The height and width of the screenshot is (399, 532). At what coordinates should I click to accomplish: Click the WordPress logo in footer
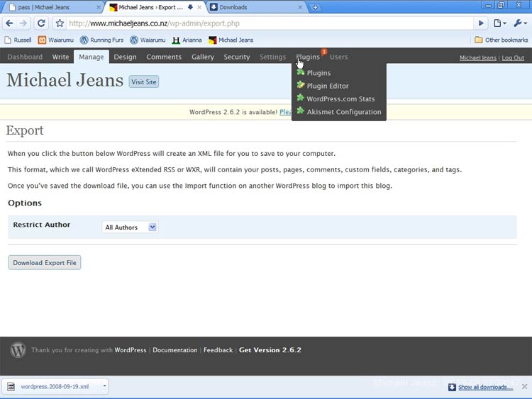pyautogui.click(x=18, y=350)
